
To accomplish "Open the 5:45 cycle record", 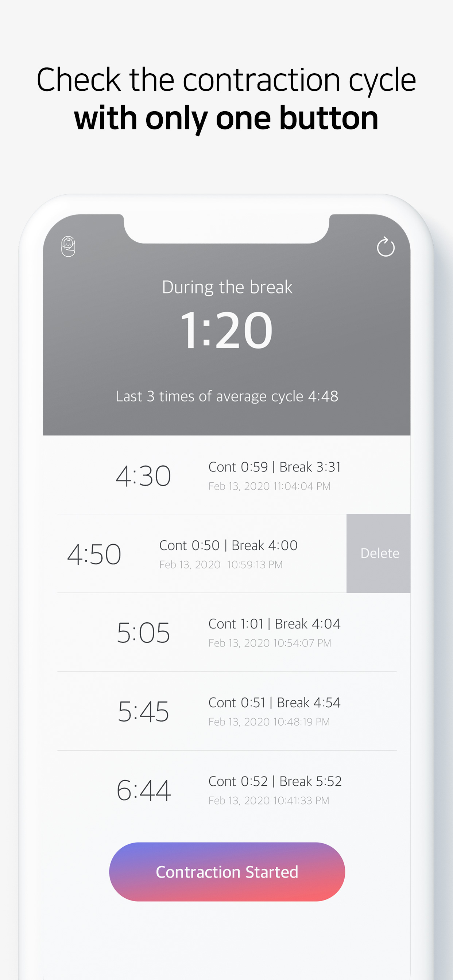I will [x=143, y=711].
